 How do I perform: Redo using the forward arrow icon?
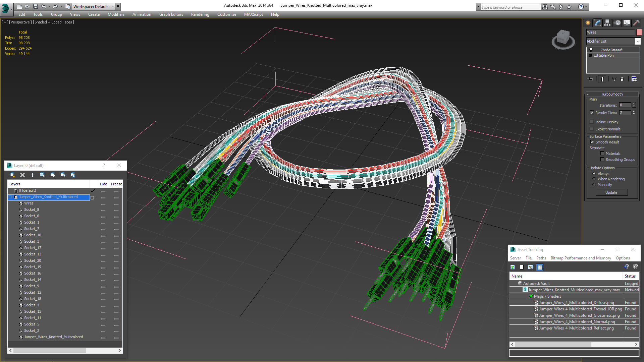click(x=55, y=6)
